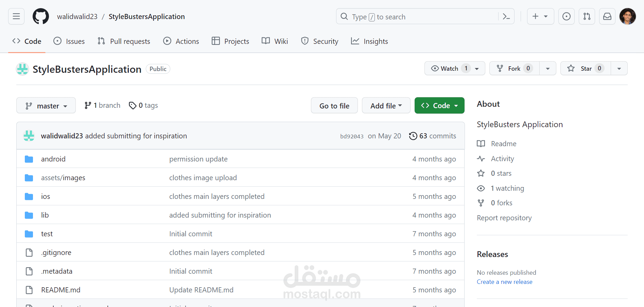Open the README.md file
The image size is (644, 307).
click(x=61, y=290)
